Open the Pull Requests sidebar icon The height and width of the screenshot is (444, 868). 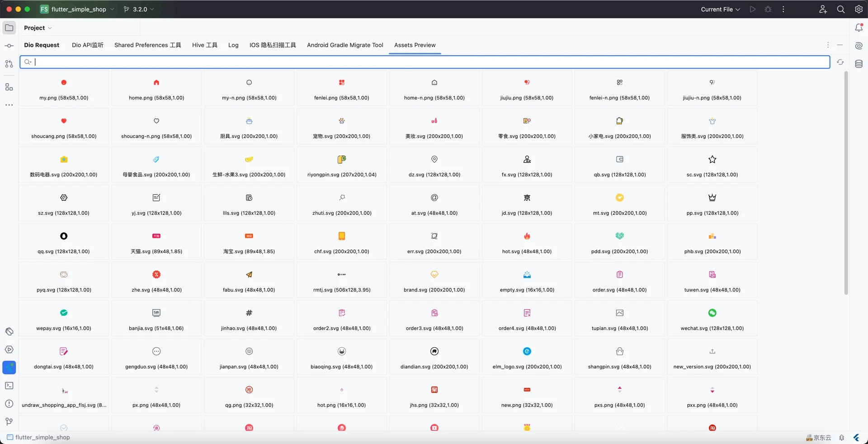click(9, 64)
